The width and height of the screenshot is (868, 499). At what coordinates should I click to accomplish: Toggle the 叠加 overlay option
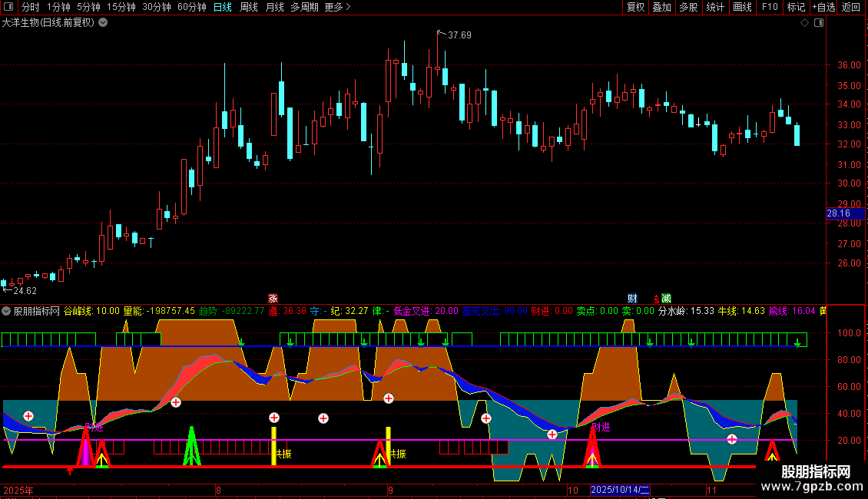coord(661,7)
